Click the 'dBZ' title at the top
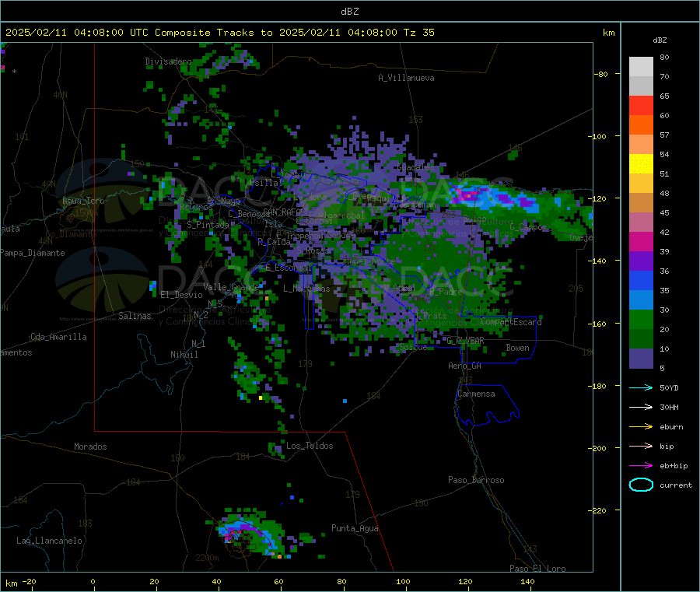700x592 pixels. click(349, 12)
